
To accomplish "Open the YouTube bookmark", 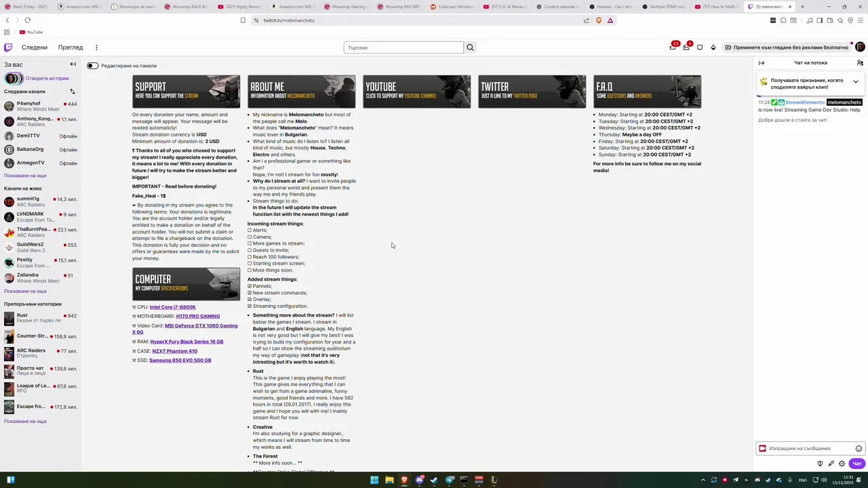I will [x=31, y=32].
